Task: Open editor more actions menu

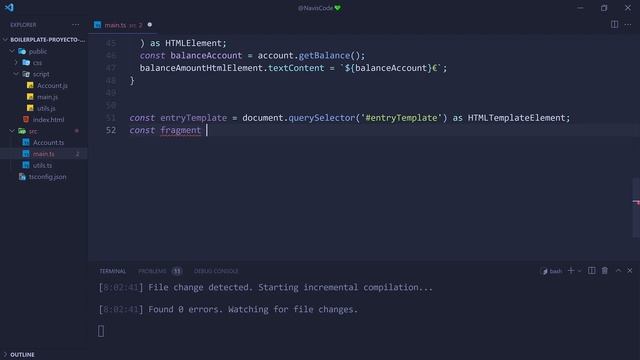Action: point(628,24)
